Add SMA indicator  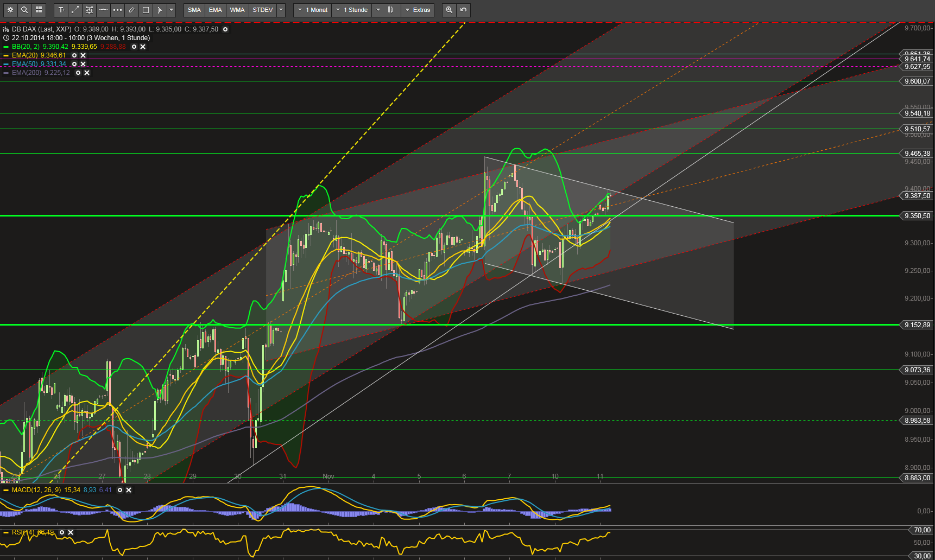point(194,10)
